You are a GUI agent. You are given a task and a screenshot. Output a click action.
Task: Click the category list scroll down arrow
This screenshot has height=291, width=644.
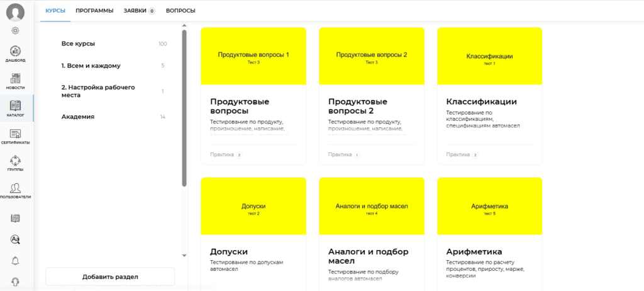[x=184, y=256]
